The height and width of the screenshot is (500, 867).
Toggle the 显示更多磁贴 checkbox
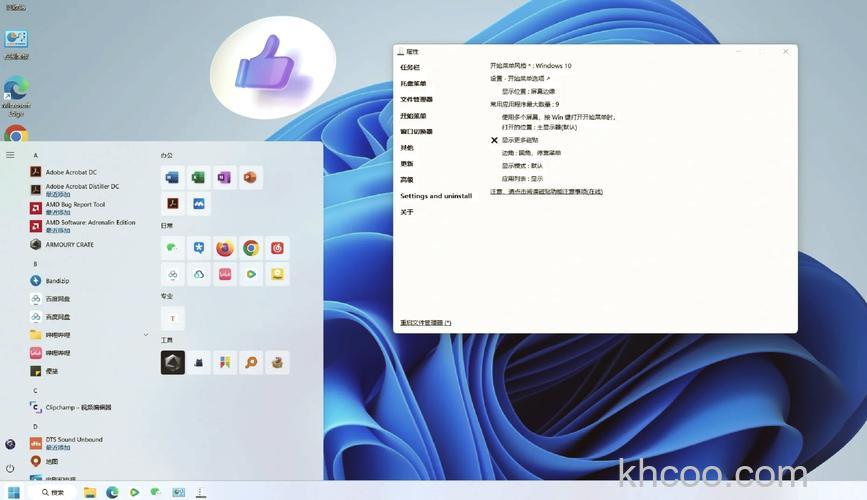[494, 140]
